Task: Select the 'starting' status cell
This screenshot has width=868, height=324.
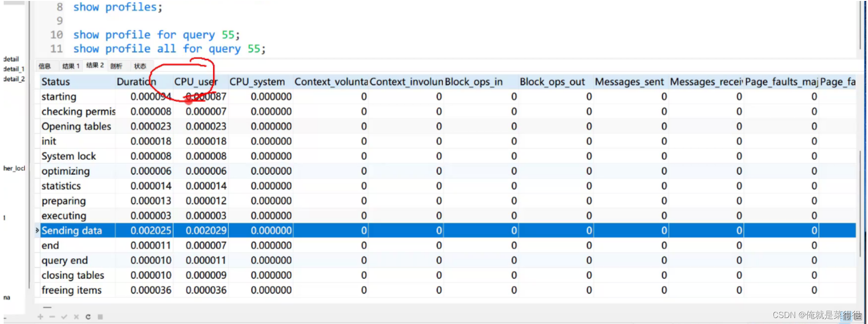Action: pos(77,97)
